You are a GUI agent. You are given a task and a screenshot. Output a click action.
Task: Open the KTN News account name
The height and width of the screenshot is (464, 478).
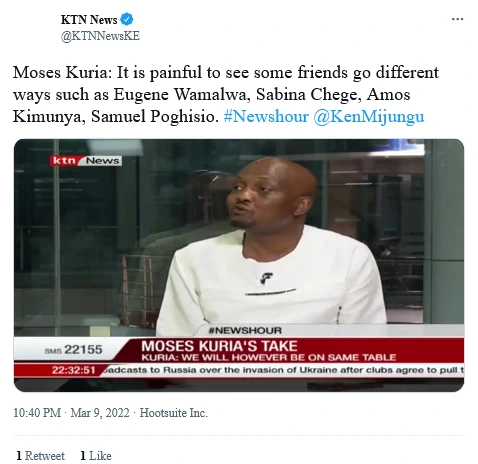click(x=89, y=20)
